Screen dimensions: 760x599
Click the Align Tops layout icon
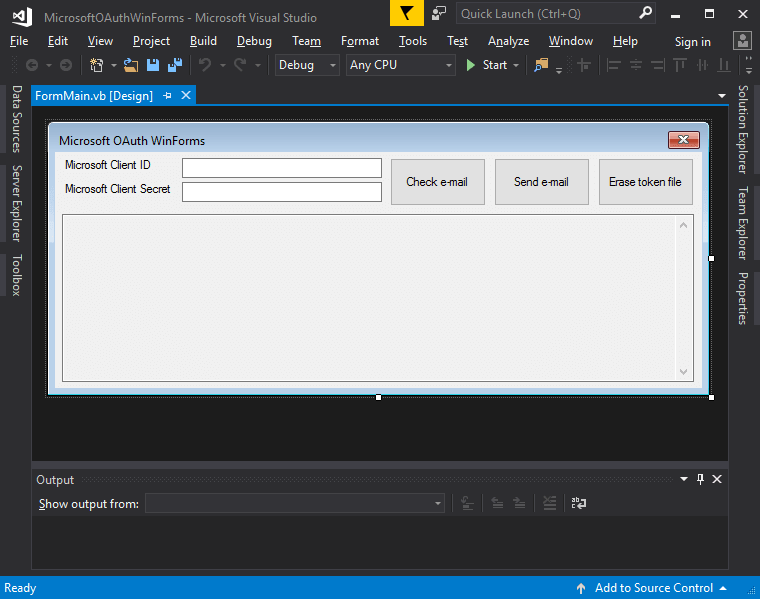680,65
